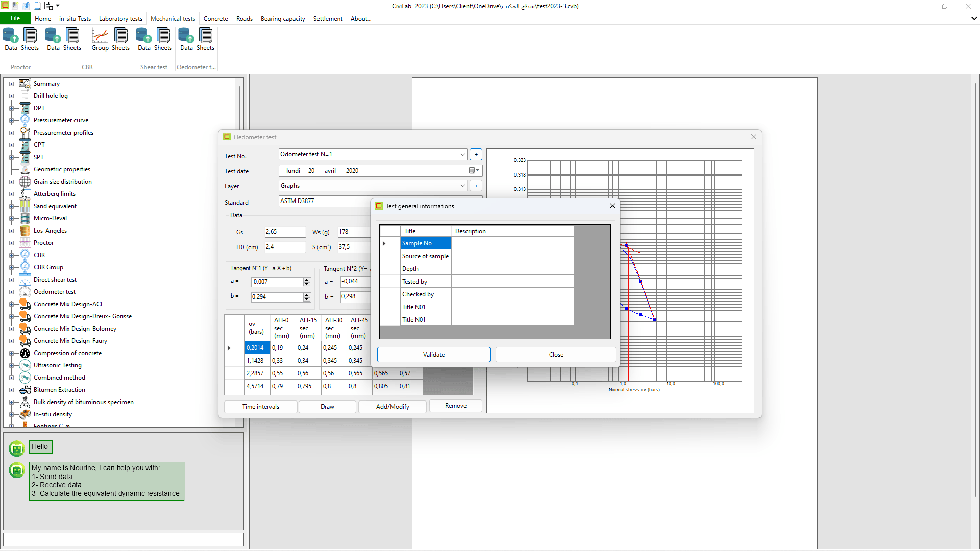The height and width of the screenshot is (551, 980).
Task: Open the Layer dropdown
Action: (x=462, y=185)
